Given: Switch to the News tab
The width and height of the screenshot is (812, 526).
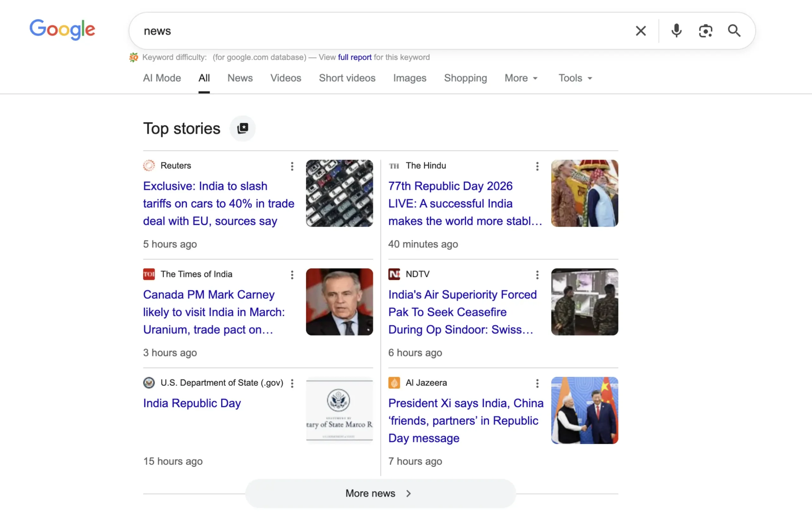Looking at the screenshot, I should (x=240, y=78).
